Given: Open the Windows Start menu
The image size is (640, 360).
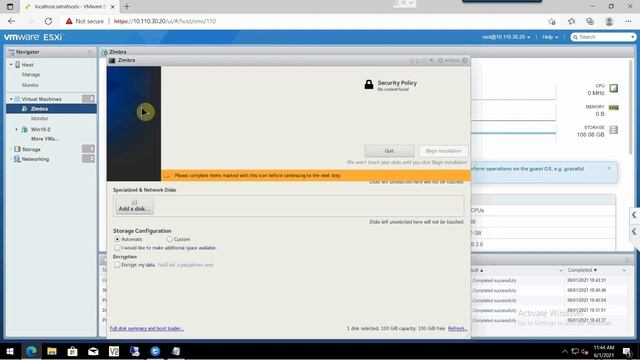Looking at the screenshot, I should 10,351.
